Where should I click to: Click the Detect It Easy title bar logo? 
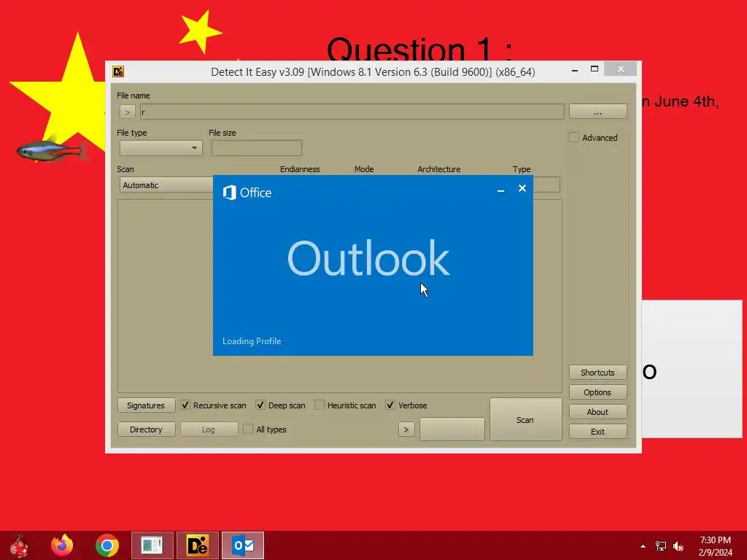click(118, 72)
